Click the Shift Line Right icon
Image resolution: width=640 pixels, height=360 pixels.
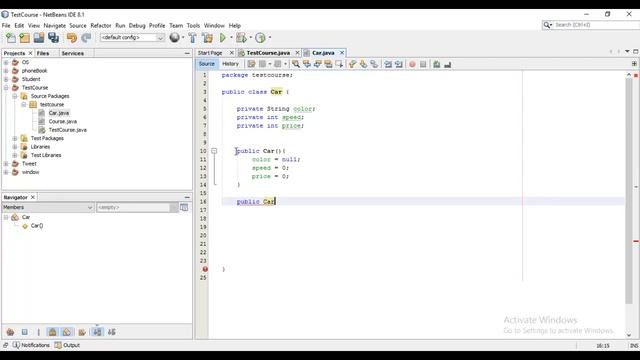(399, 64)
